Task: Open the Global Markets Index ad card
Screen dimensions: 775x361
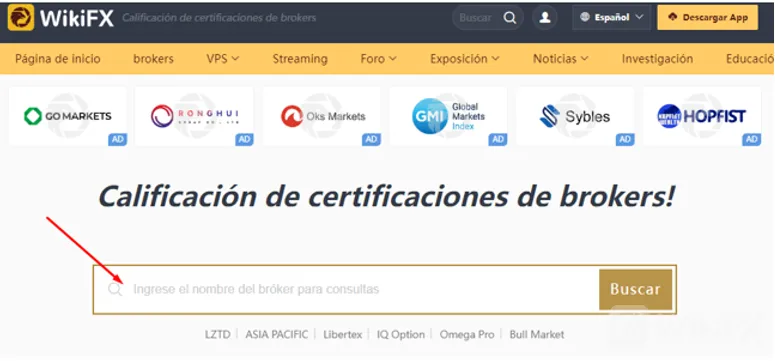Action: point(448,116)
